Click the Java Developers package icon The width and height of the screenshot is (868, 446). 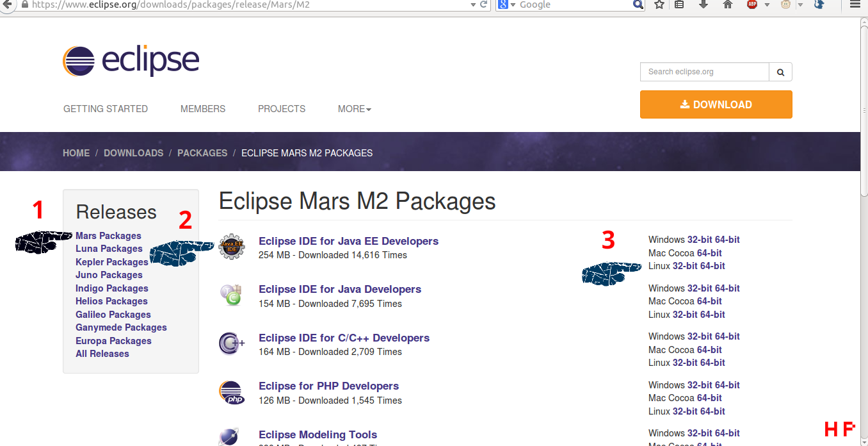tap(231, 294)
